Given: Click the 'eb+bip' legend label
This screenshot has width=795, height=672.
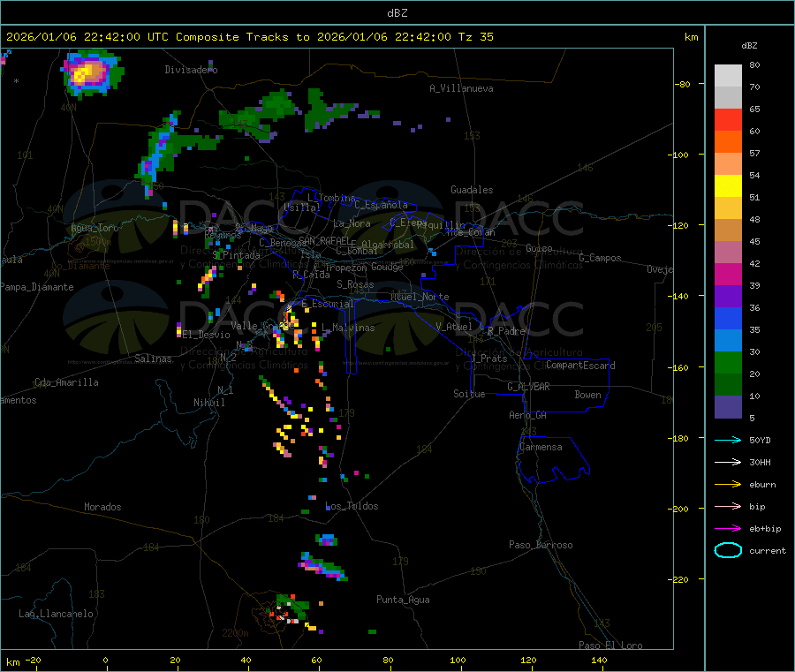Looking at the screenshot, I should [765, 529].
